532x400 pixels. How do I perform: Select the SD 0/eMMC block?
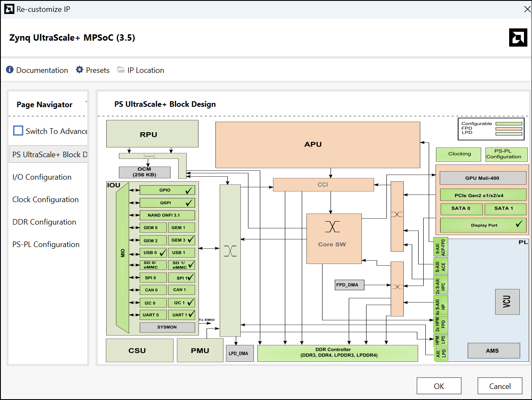(x=153, y=265)
